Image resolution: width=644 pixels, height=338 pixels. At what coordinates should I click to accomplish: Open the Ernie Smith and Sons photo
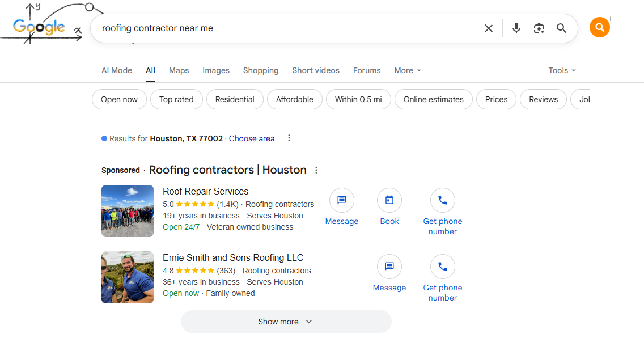128,277
